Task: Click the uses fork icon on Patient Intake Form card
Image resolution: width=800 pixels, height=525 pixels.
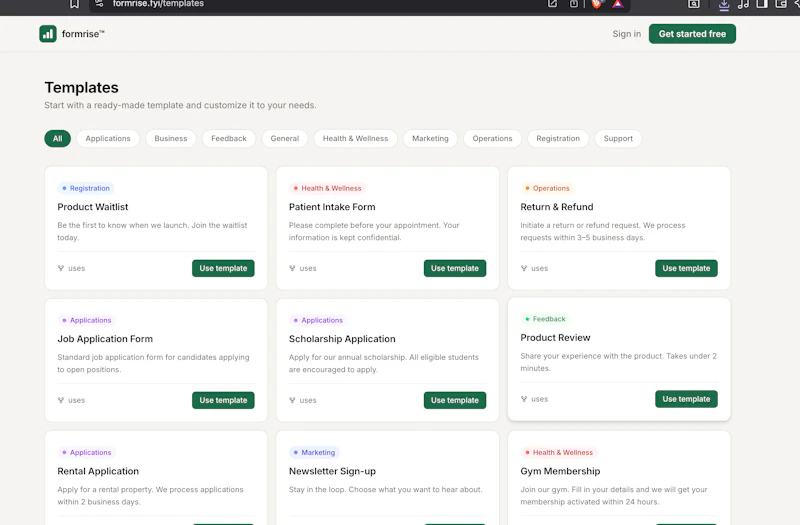Action: coord(292,268)
